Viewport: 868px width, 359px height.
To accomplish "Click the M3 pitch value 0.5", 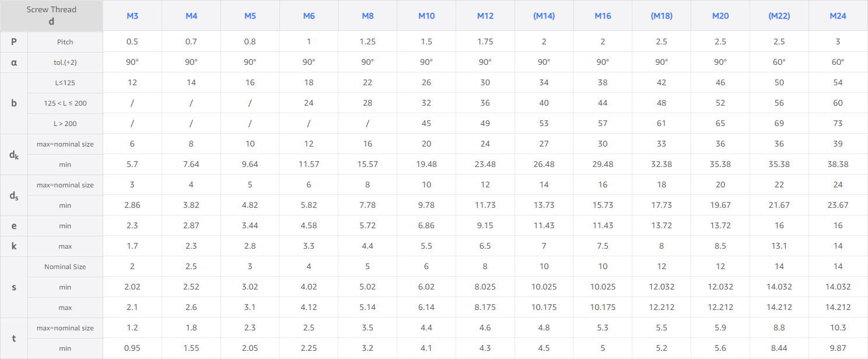I will [132, 42].
